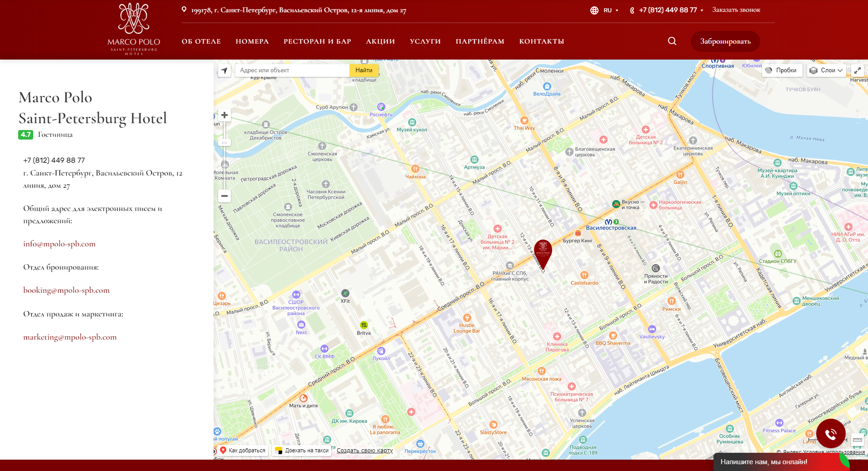Image resolution: width=868 pixels, height=471 pixels.
Task: Click the Стадион СПбГУ map icon
Action: pos(778,254)
